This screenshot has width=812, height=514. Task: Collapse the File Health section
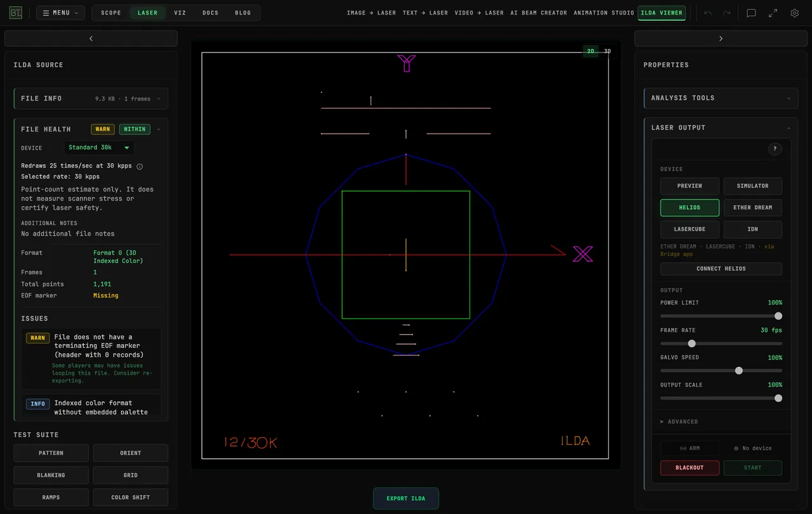click(91, 129)
